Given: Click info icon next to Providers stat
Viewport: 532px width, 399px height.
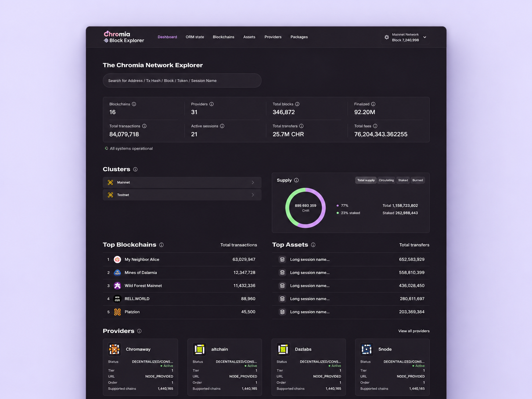Looking at the screenshot, I should click(212, 104).
